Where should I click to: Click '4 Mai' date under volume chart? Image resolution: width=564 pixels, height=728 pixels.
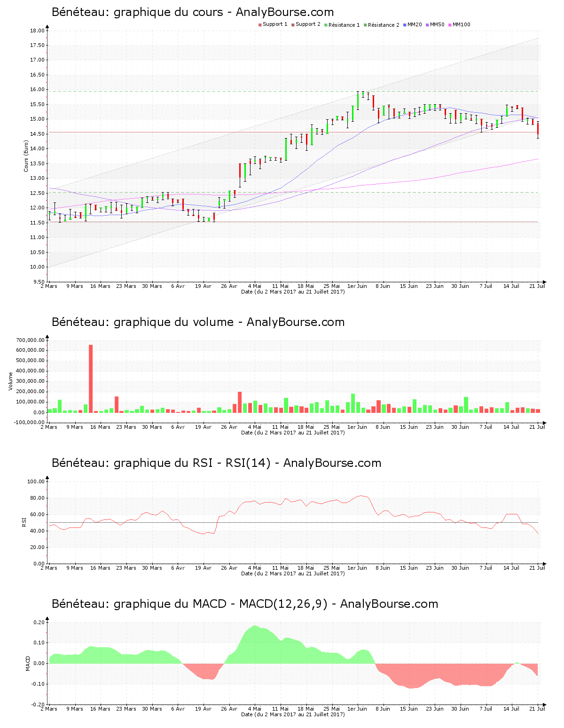pos(255,427)
